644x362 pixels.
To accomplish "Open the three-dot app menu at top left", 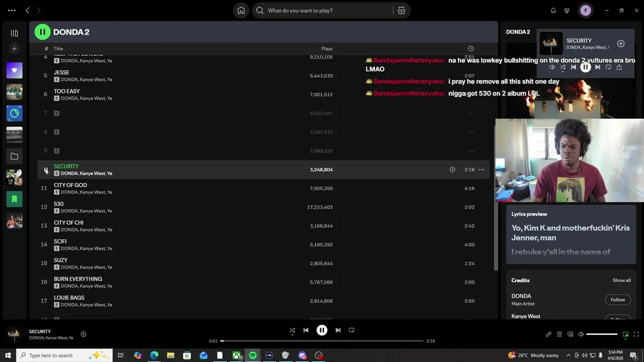I will tap(12, 10).
